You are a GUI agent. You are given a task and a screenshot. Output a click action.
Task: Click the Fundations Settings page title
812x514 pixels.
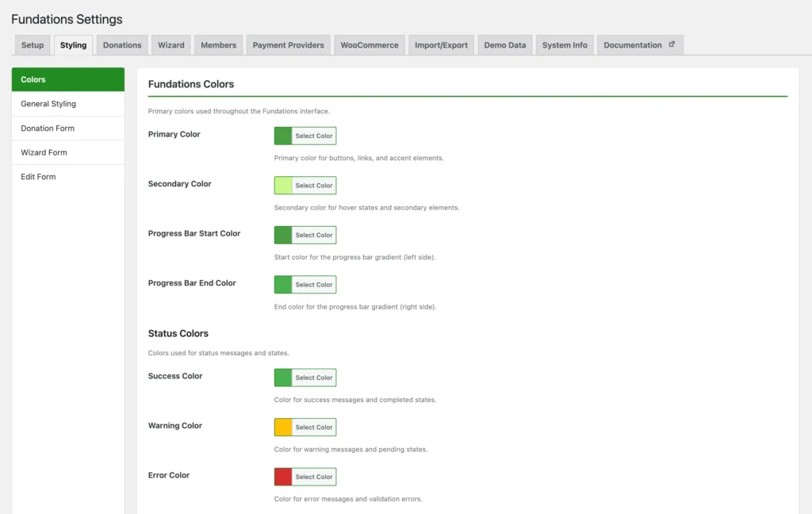pos(67,19)
